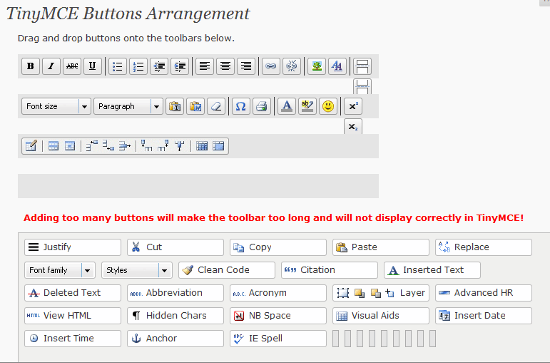Select the Deleted Text button
This screenshot has height=363, width=550.
[x=73, y=293]
